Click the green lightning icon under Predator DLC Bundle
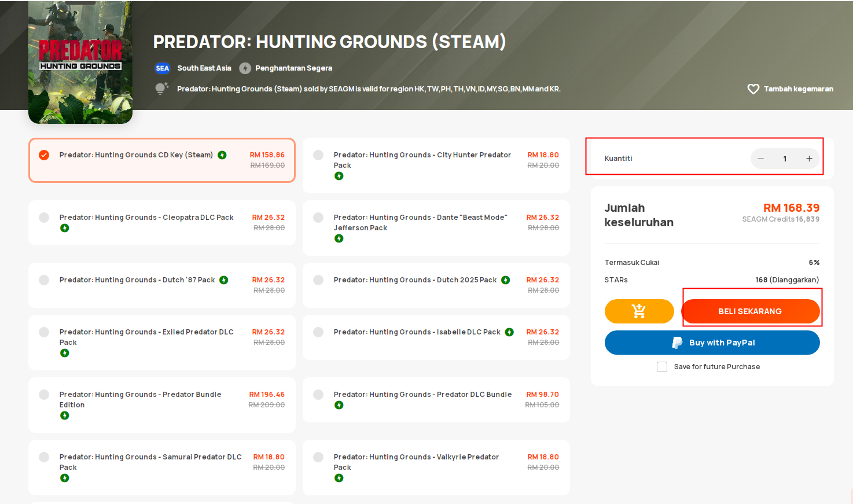The height and width of the screenshot is (504, 853). click(x=339, y=405)
